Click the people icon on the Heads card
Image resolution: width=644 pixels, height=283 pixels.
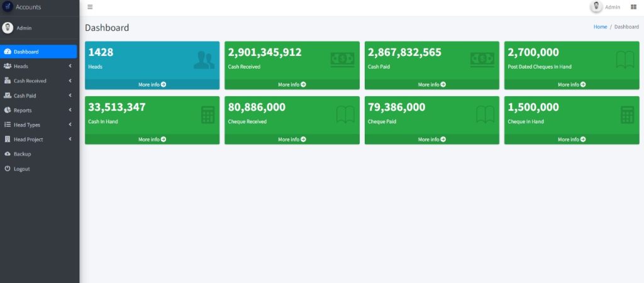204,60
